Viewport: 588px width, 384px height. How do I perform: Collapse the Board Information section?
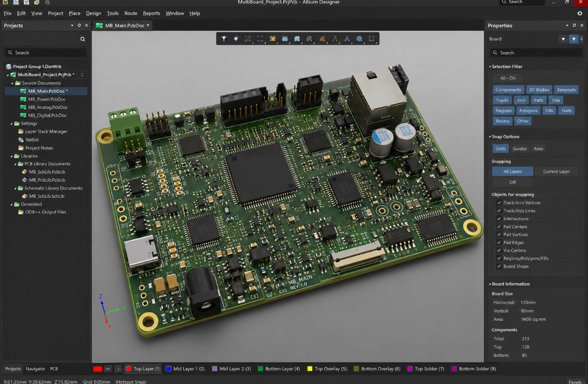pos(490,284)
